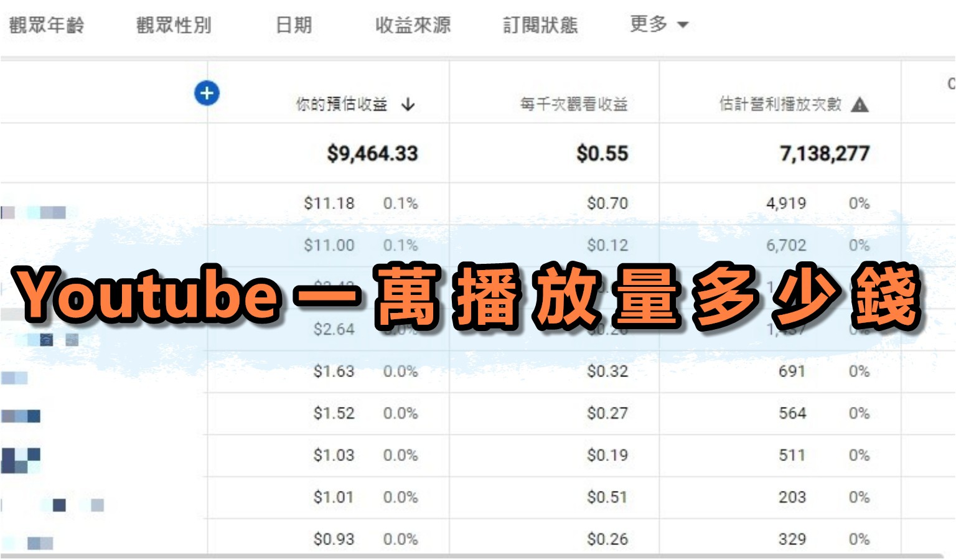Click the 329 playbacks cell
The height and width of the screenshot is (560, 956).
coord(792,539)
